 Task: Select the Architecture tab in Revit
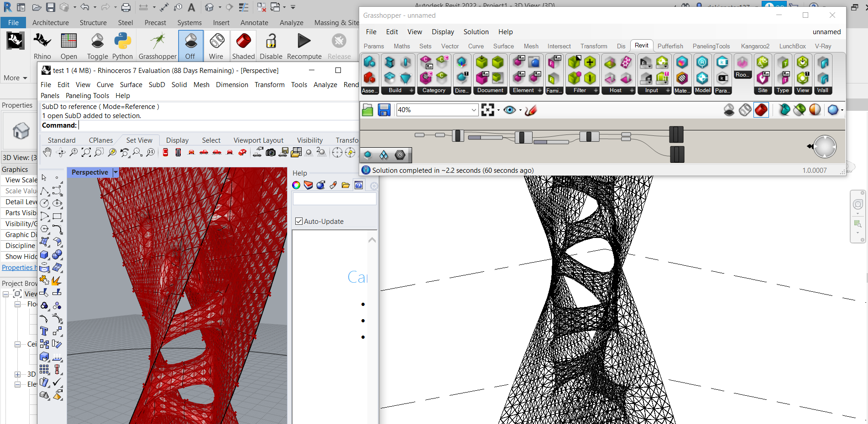tap(51, 23)
